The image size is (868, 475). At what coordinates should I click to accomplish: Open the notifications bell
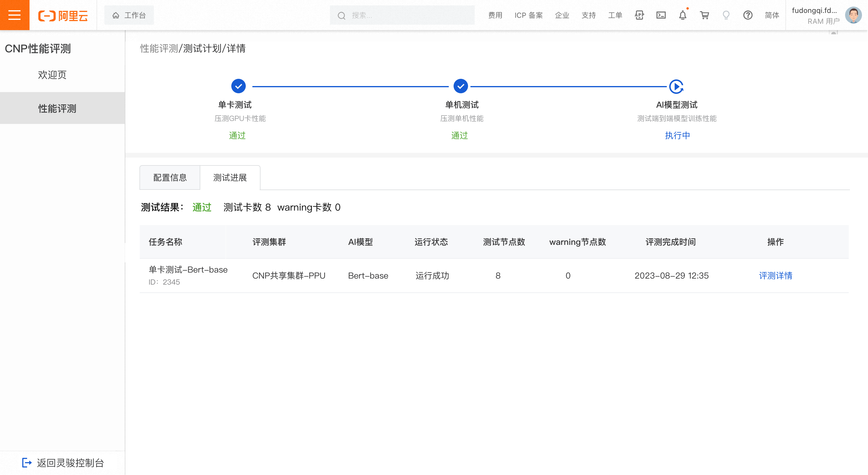click(683, 15)
